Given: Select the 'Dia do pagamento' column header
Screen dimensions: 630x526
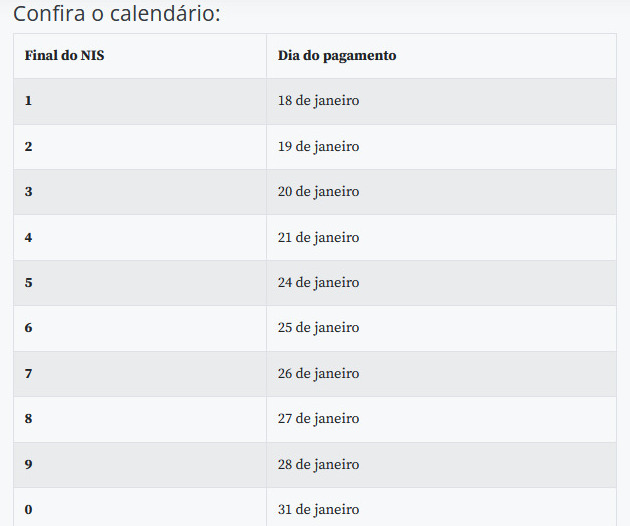Looking at the screenshot, I should pyautogui.click(x=441, y=56).
